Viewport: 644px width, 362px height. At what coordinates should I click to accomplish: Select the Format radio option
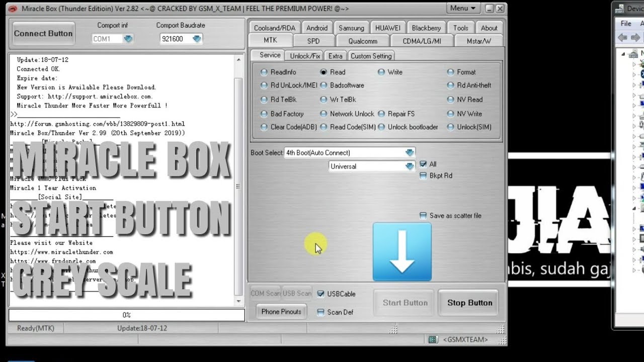(x=451, y=72)
